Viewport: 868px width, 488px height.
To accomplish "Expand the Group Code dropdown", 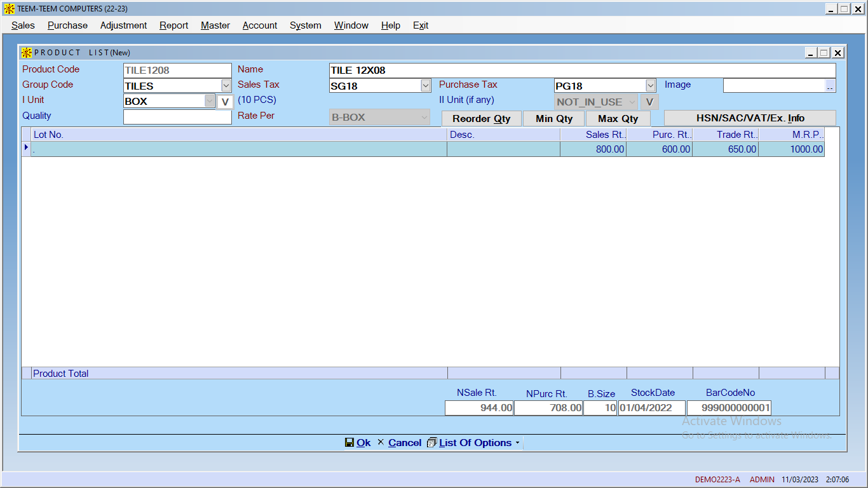I will click(x=226, y=86).
